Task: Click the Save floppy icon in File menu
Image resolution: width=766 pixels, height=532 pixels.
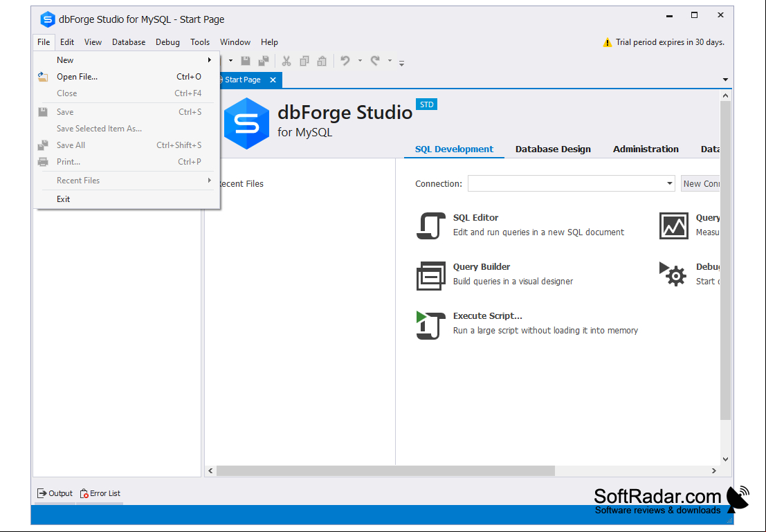Action: click(43, 112)
